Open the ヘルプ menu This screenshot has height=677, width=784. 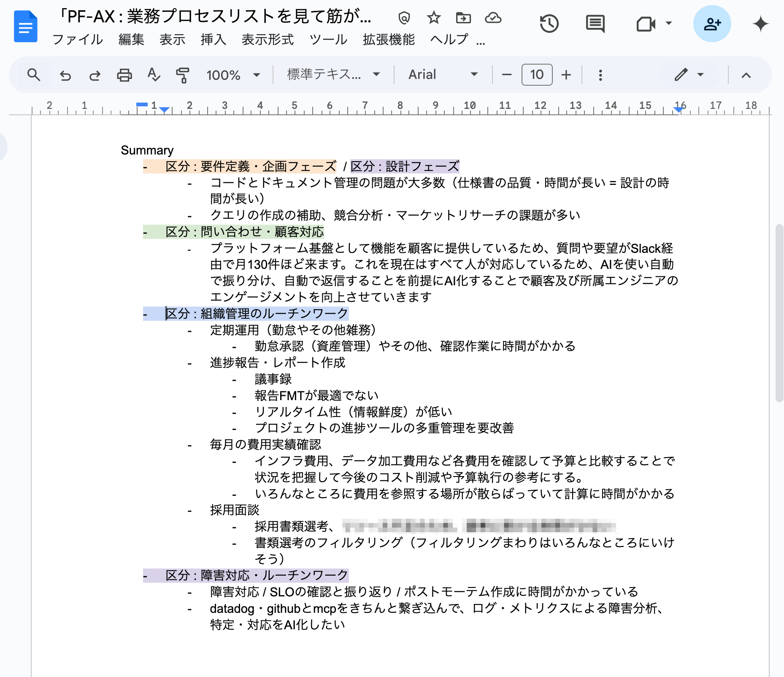pos(449,40)
